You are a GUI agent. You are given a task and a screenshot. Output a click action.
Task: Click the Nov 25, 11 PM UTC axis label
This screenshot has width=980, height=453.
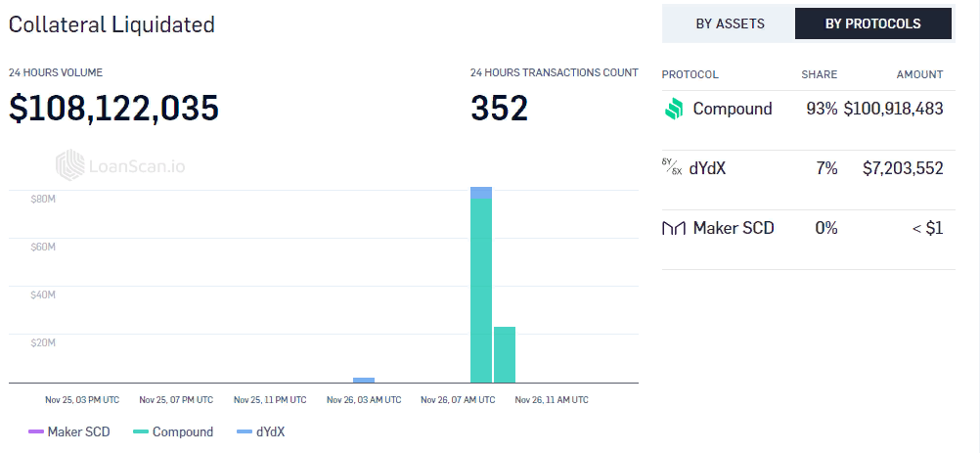pos(270,400)
